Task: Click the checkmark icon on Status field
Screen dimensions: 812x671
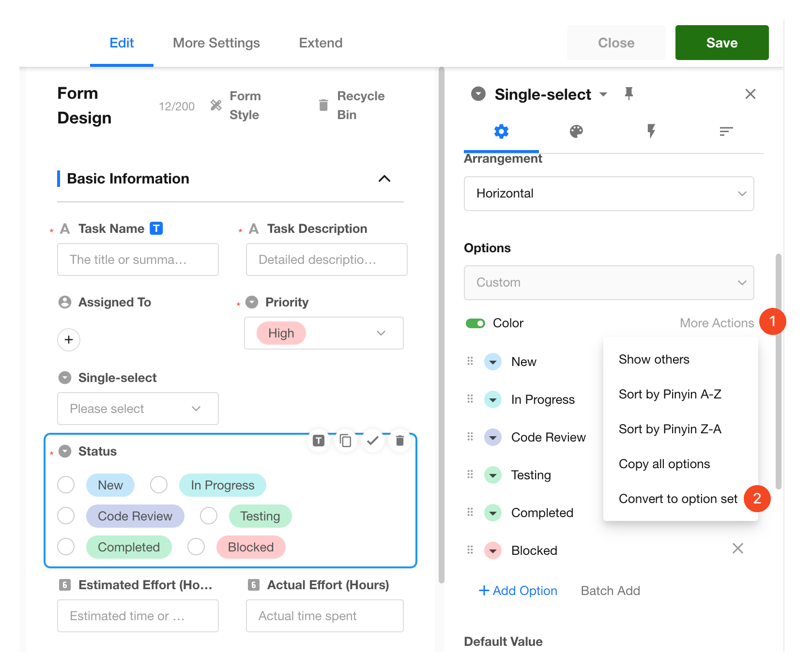Action: (x=372, y=441)
